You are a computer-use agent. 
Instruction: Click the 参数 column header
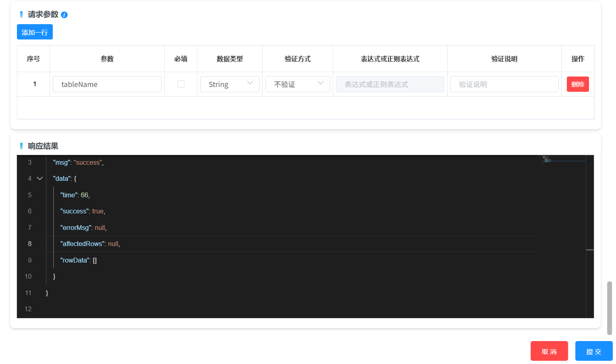(x=107, y=59)
